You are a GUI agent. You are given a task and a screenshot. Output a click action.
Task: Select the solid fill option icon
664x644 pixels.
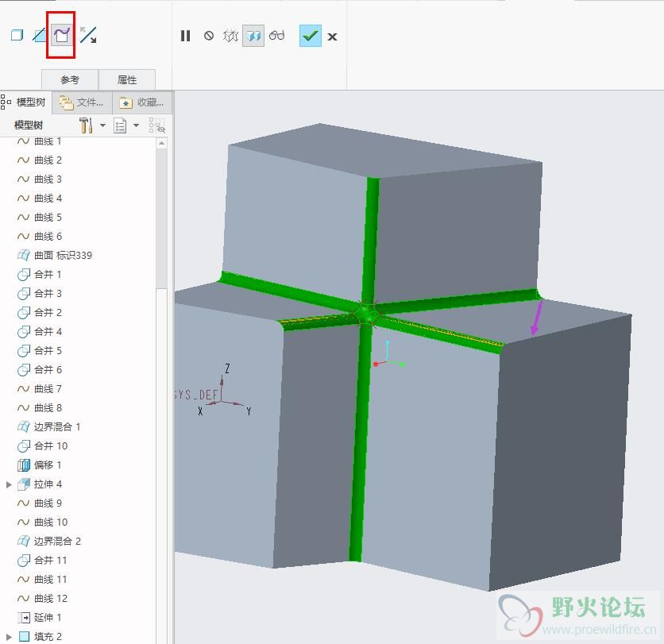[x=17, y=35]
